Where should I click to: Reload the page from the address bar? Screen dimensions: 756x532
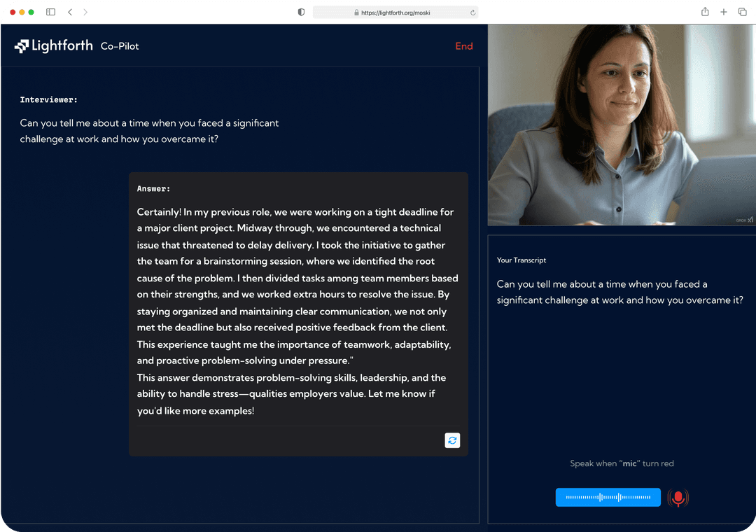[x=473, y=12]
